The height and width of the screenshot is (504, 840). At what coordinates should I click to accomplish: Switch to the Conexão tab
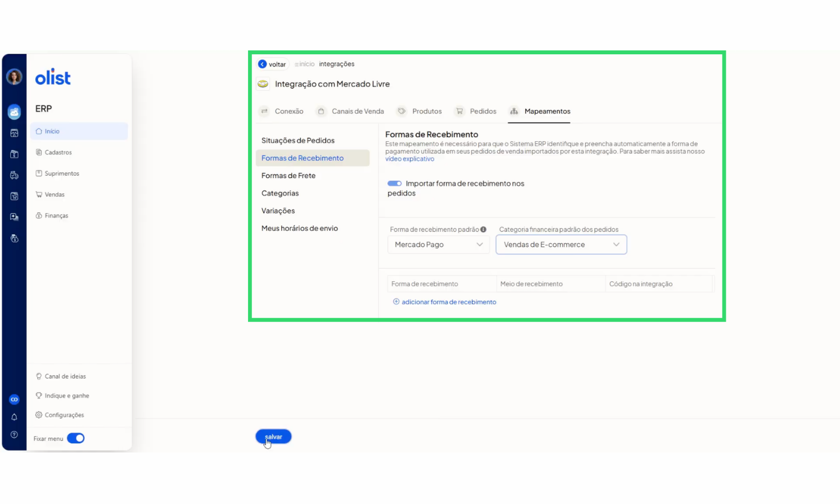[x=282, y=111]
